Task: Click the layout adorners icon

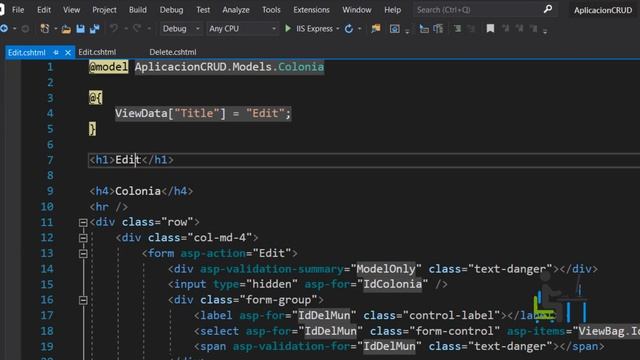Action: (x=438, y=29)
